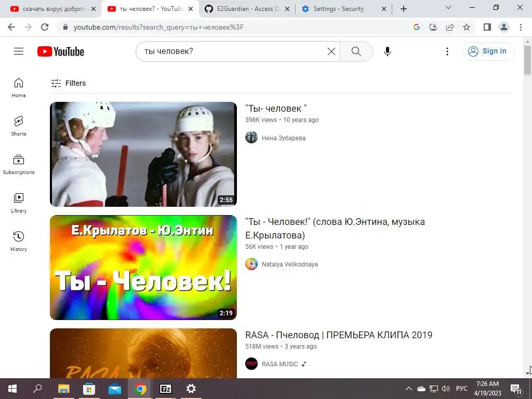Go back in browser history
532x399 pixels.
(x=11, y=27)
